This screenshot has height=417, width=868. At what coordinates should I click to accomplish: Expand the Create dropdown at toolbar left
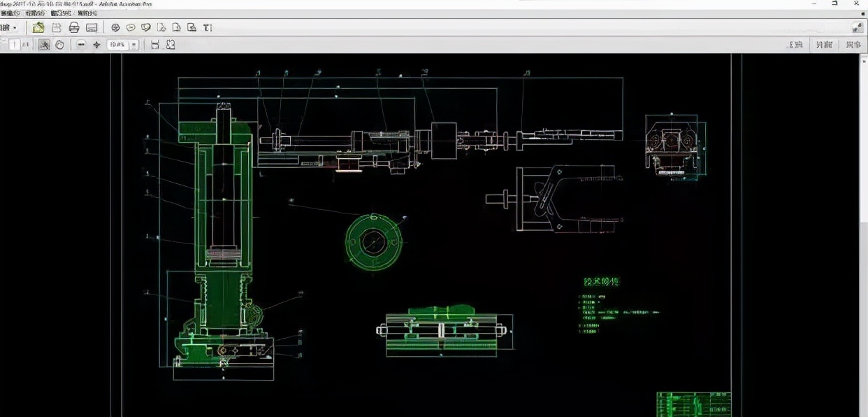pyautogui.click(x=9, y=28)
